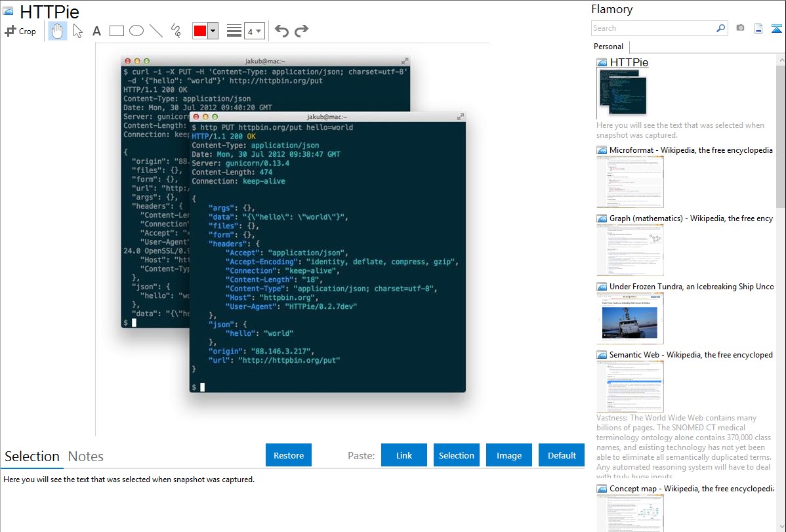Open the color picker dropdown arrow

213,31
